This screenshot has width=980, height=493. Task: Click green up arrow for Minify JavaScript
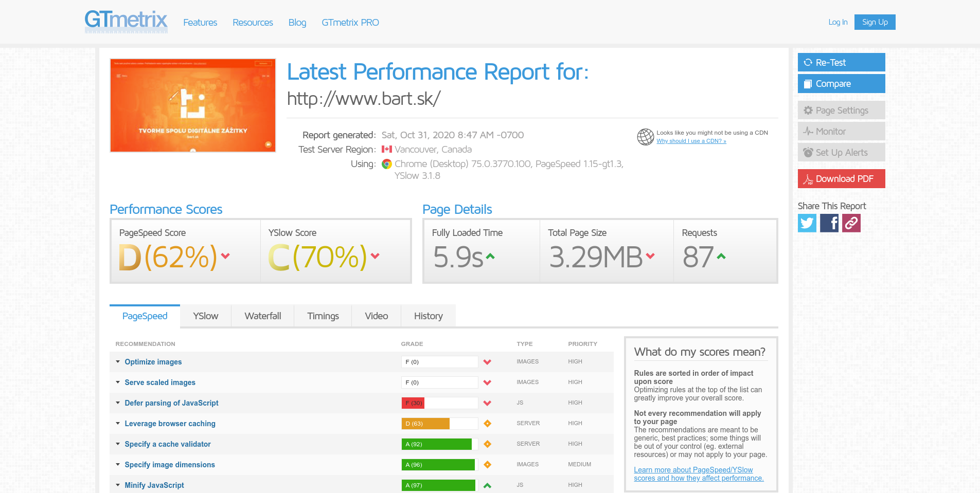(x=487, y=485)
